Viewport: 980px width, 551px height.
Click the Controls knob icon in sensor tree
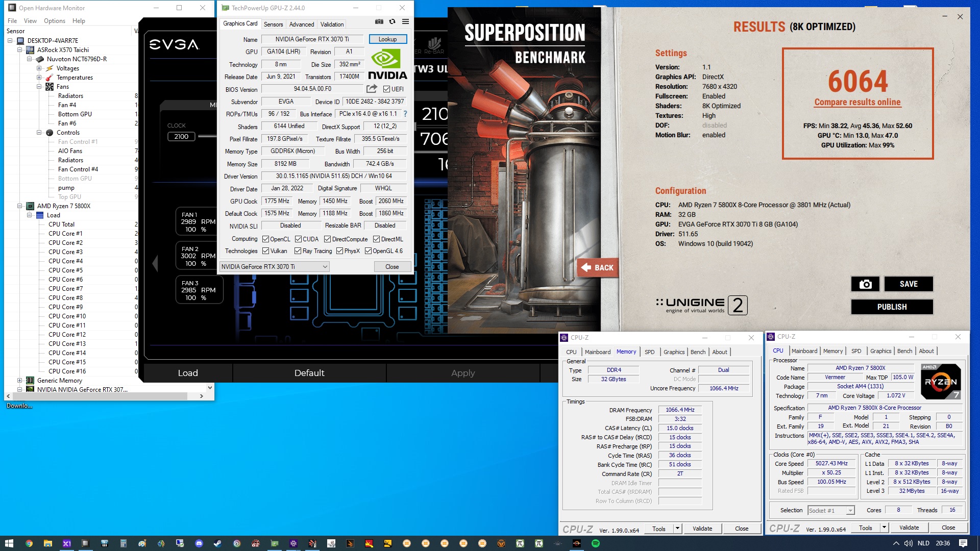click(x=50, y=133)
